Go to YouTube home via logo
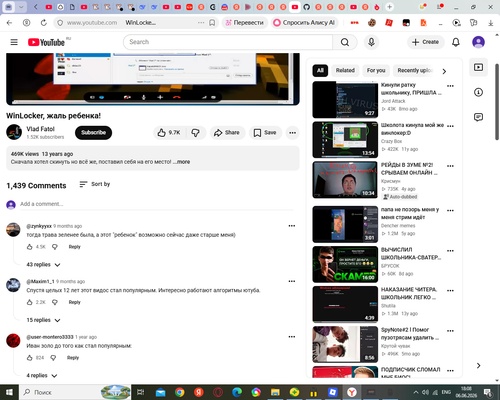The width and height of the screenshot is (500, 400). pyautogui.click(x=46, y=42)
